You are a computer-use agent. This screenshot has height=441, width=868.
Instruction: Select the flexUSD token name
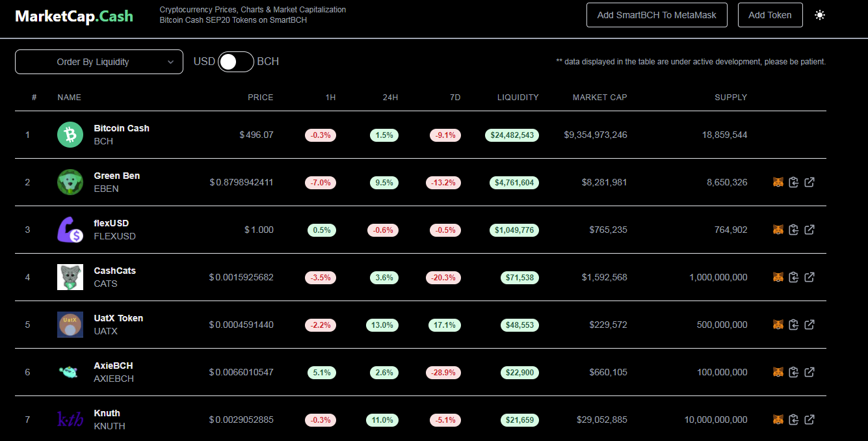(111, 223)
